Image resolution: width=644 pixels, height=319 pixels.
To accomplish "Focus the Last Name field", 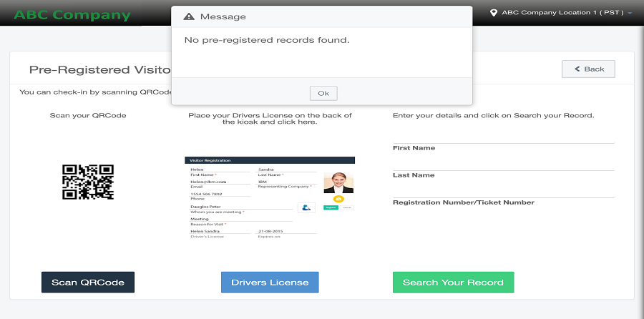I will (504, 165).
